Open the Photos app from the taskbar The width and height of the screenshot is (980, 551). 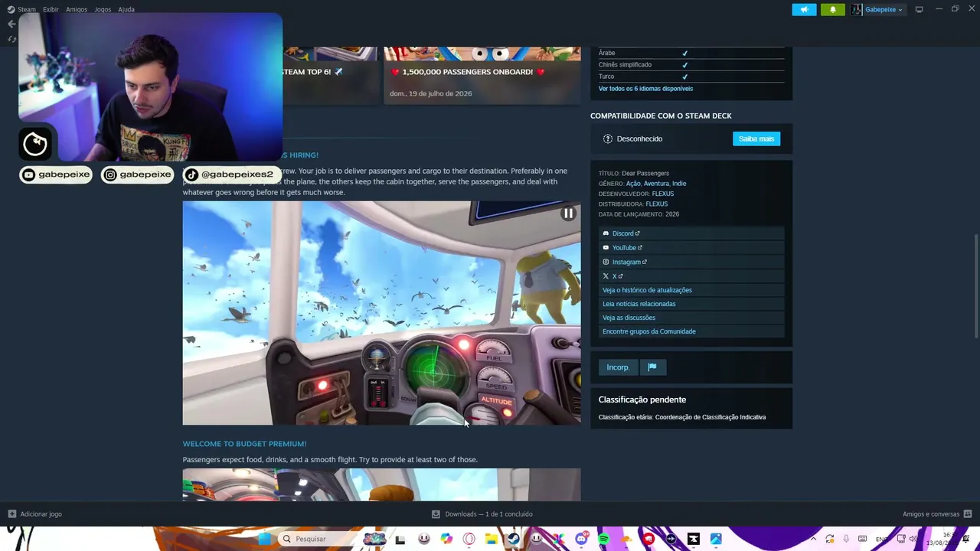716,539
